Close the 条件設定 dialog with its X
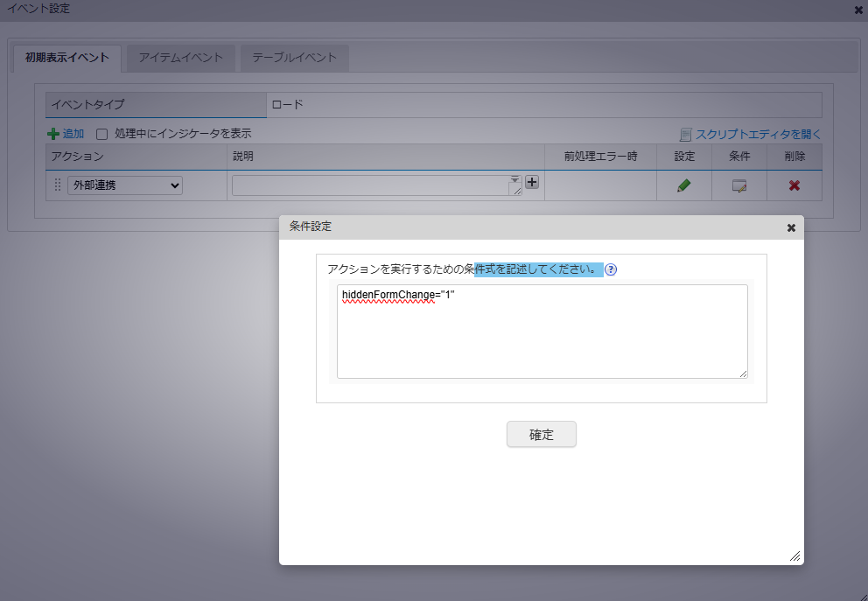Viewport: 868px width, 601px height. pyautogui.click(x=791, y=227)
